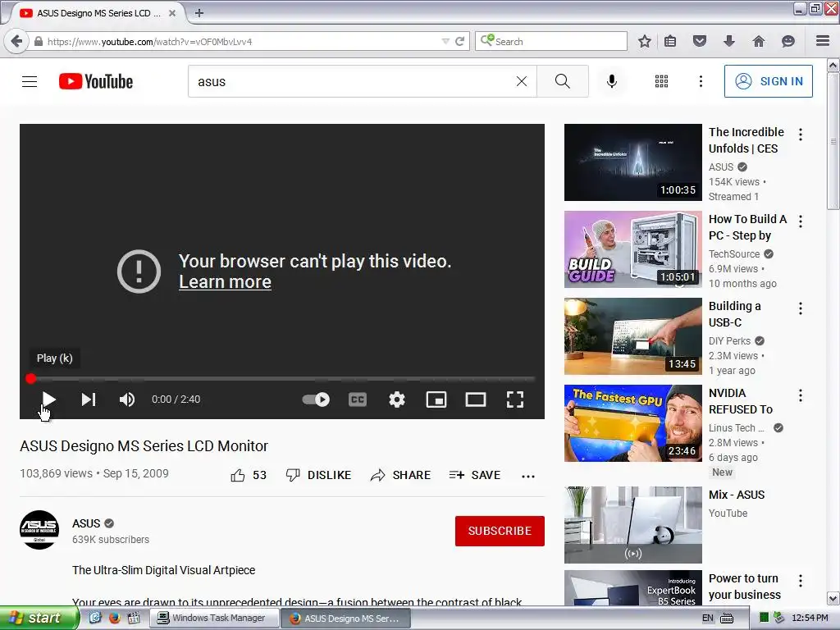The height and width of the screenshot is (630, 840).
Task: Open options menu for Building a USB-C video
Action: [801, 308]
